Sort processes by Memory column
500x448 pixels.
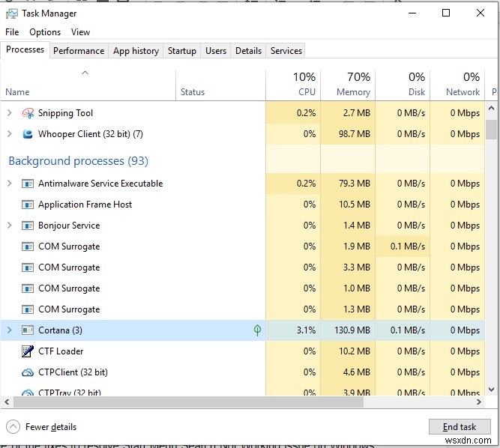point(348,85)
